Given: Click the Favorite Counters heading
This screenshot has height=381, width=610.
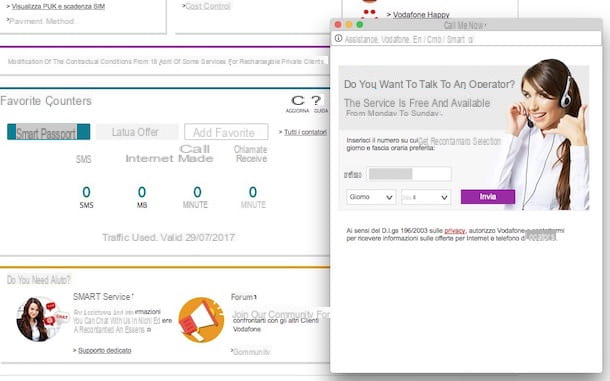Looking at the screenshot, I should (46, 101).
